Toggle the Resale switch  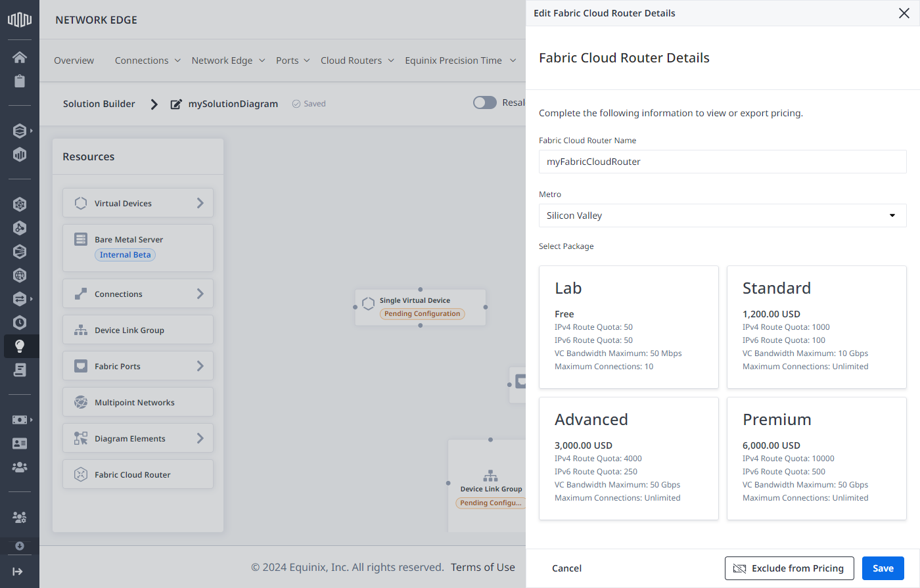[x=485, y=102]
